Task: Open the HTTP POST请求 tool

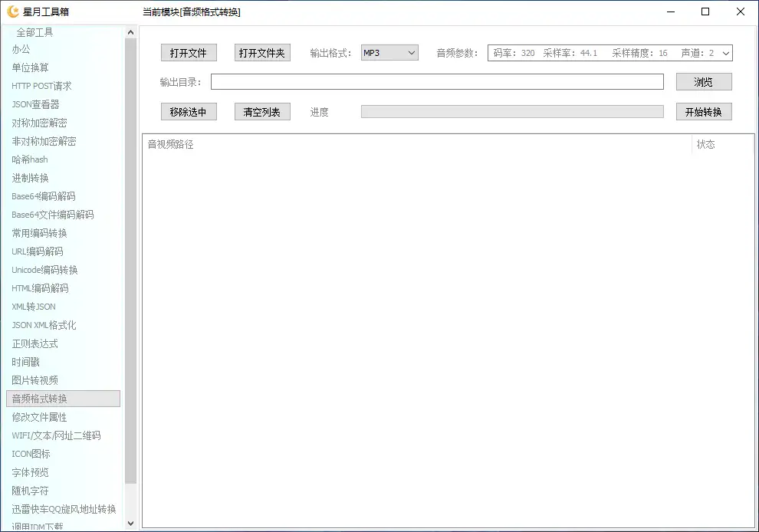Action: pyautogui.click(x=41, y=86)
